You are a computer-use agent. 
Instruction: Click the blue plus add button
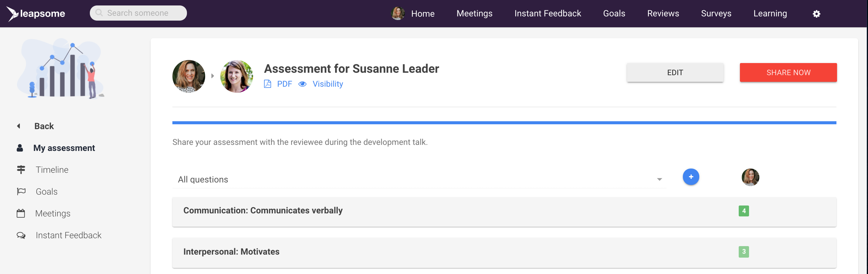click(691, 177)
